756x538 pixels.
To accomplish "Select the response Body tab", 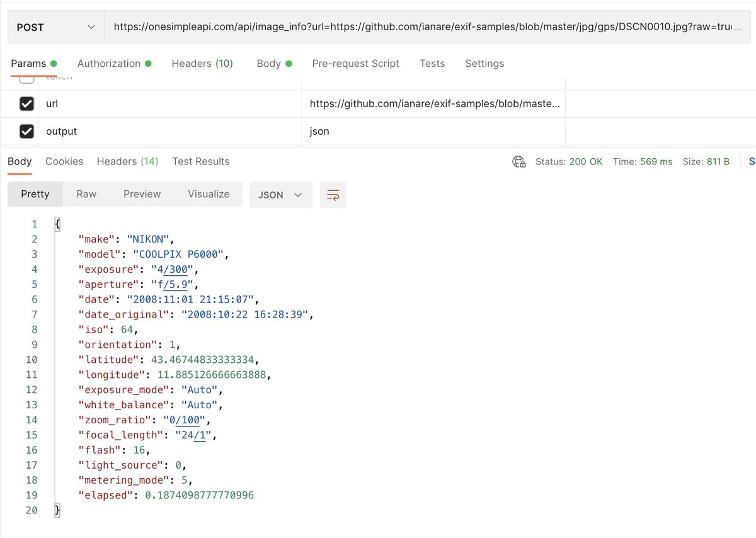I will 20,161.
